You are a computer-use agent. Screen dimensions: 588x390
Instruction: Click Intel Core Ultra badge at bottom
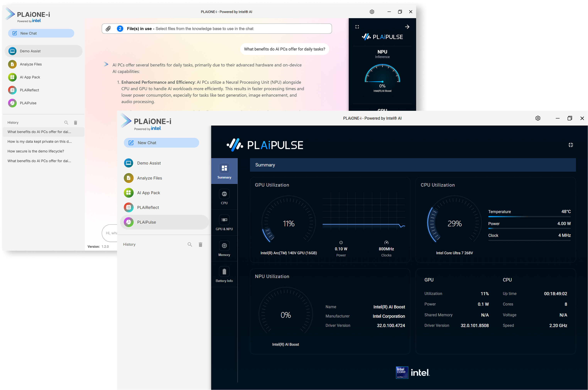[402, 372]
